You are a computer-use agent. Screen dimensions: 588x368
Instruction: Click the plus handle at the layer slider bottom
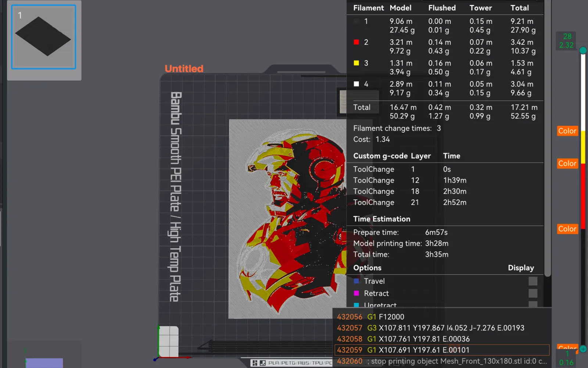click(x=583, y=349)
